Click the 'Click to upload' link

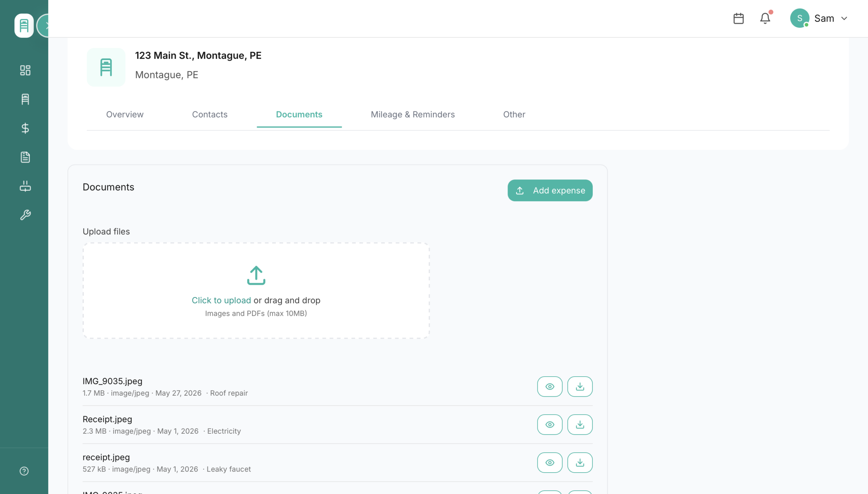pos(221,300)
